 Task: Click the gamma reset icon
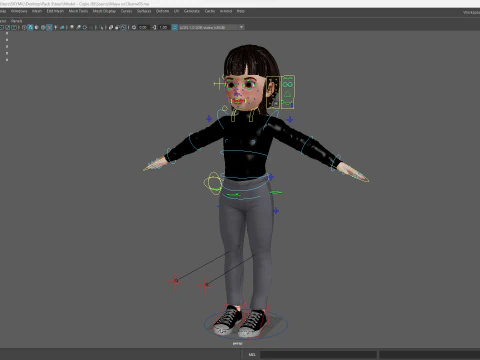coord(154,27)
